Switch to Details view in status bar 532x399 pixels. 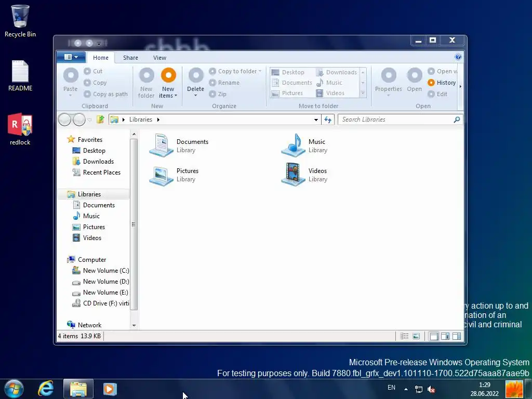pyautogui.click(x=404, y=336)
